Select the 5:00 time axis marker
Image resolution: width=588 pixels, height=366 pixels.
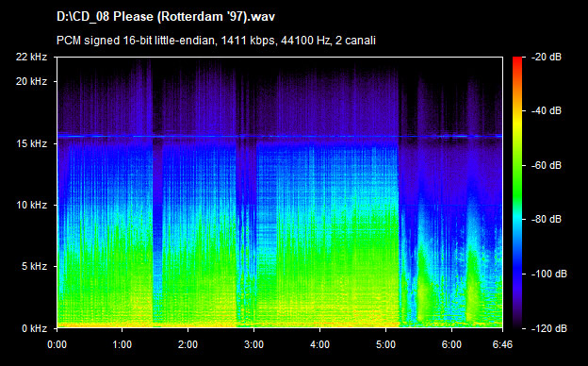[386, 344]
